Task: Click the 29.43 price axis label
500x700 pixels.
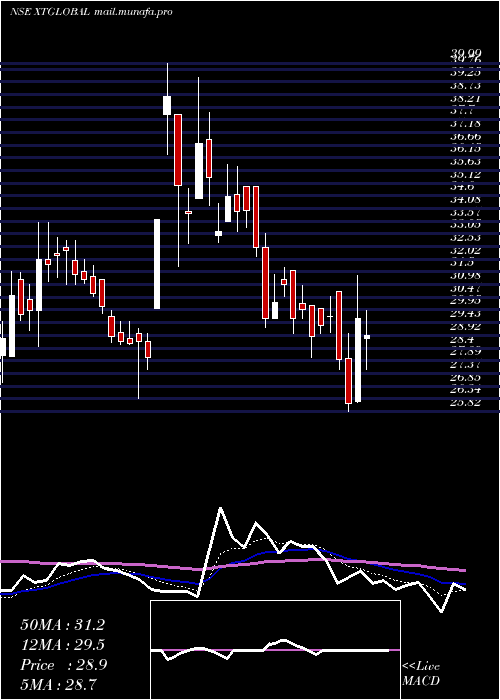Action: [465, 314]
